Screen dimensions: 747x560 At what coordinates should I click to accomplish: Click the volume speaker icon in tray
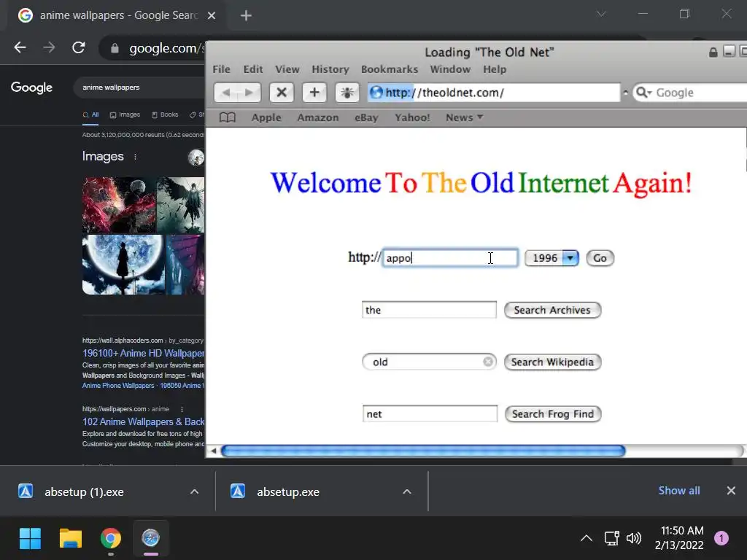click(634, 538)
